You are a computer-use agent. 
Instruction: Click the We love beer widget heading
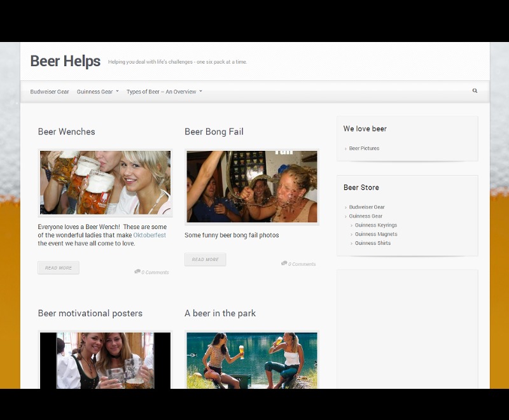click(365, 129)
